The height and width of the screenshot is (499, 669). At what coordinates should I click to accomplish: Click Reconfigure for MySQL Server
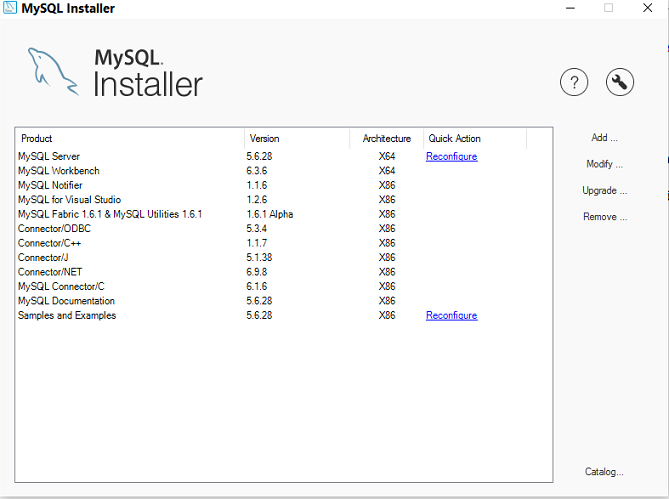point(451,157)
